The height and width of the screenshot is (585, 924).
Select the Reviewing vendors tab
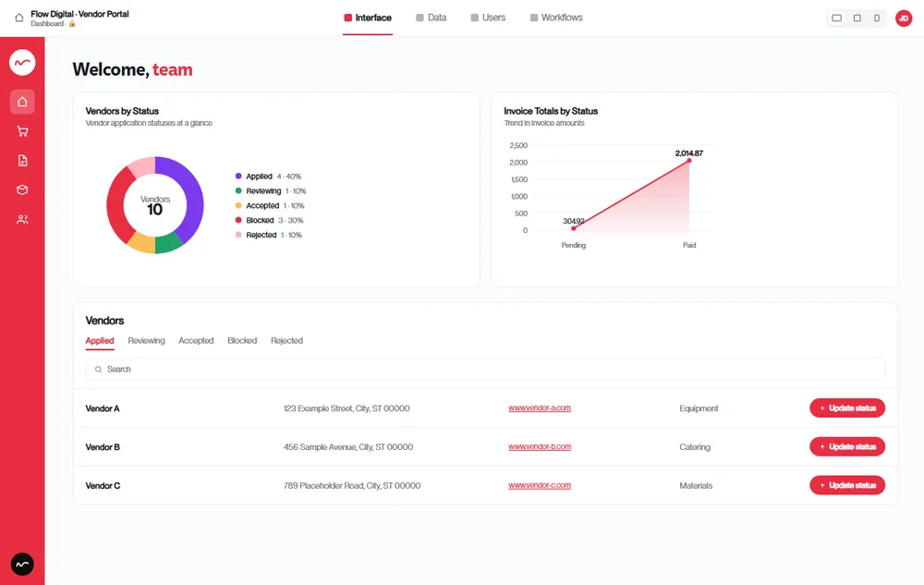(146, 340)
